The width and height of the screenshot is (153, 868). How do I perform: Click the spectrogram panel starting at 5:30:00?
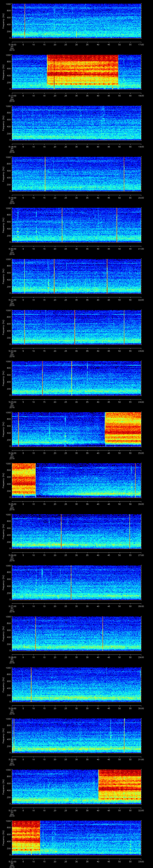point(77,735)
